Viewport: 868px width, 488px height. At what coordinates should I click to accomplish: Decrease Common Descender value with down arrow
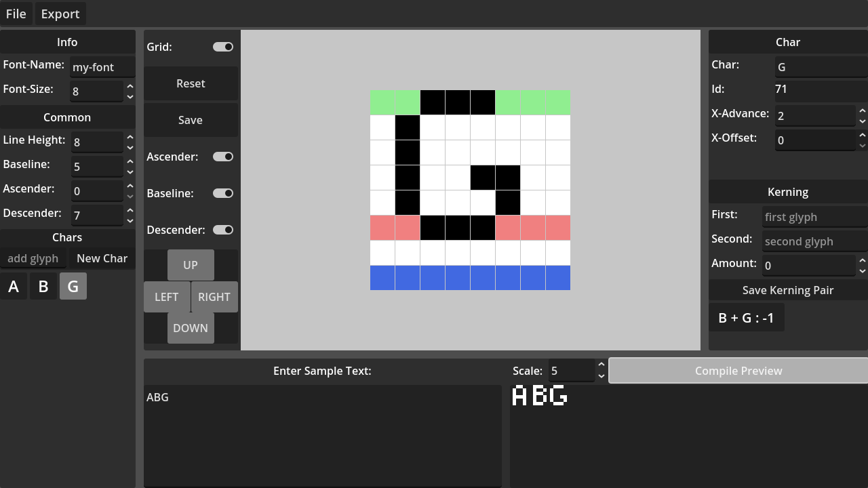point(130,221)
